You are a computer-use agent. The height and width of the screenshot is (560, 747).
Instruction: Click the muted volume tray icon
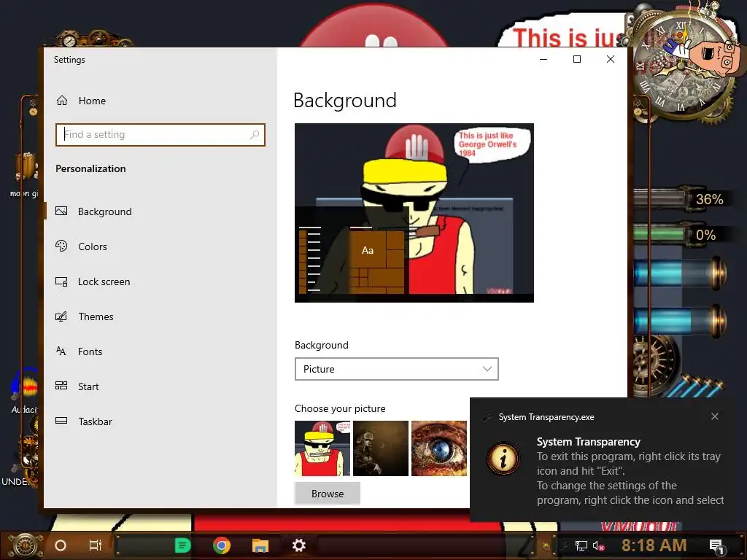click(x=598, y=545)
